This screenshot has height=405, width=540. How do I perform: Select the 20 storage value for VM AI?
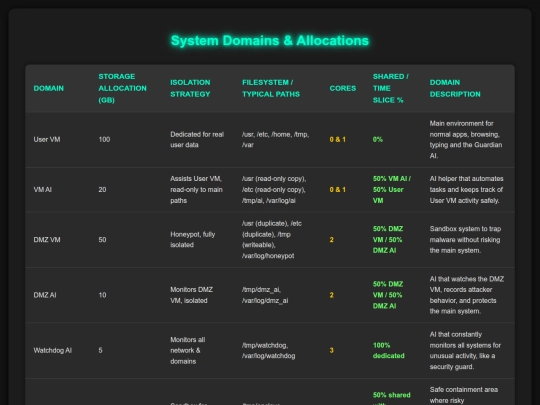[x=102, y=190]
